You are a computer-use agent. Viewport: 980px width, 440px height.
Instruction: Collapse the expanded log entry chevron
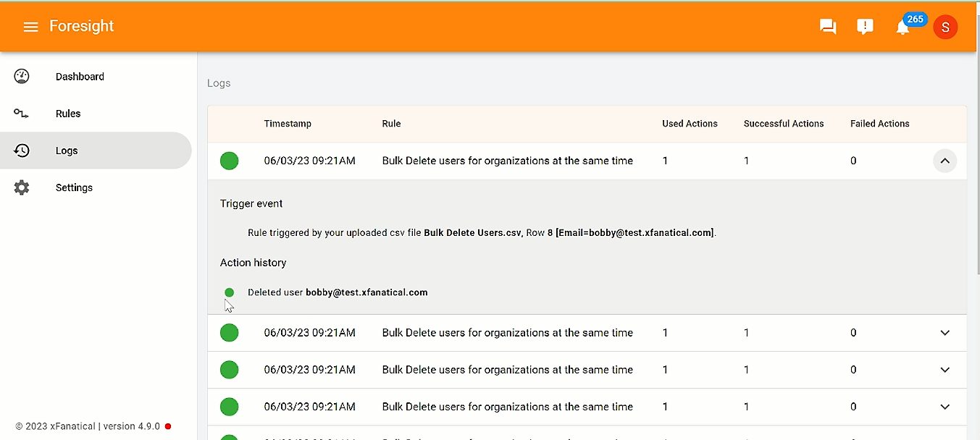pyautogui.click(x=945, y=161)
